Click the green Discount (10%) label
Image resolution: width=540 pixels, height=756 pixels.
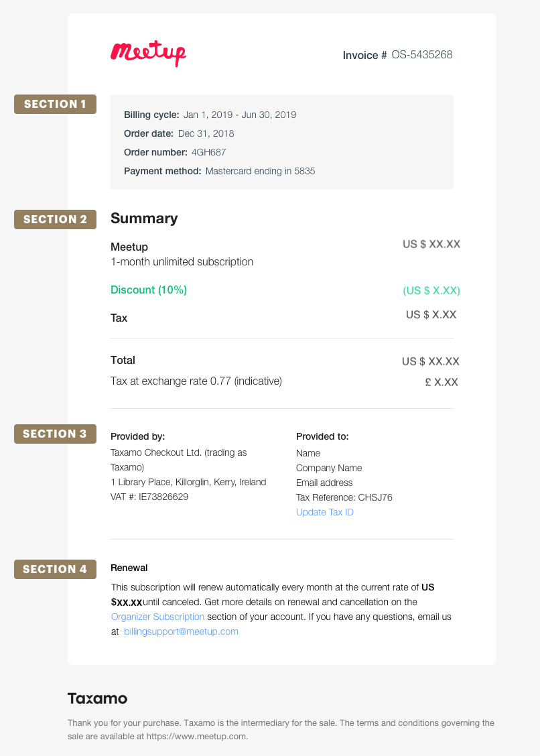(149, 290)
